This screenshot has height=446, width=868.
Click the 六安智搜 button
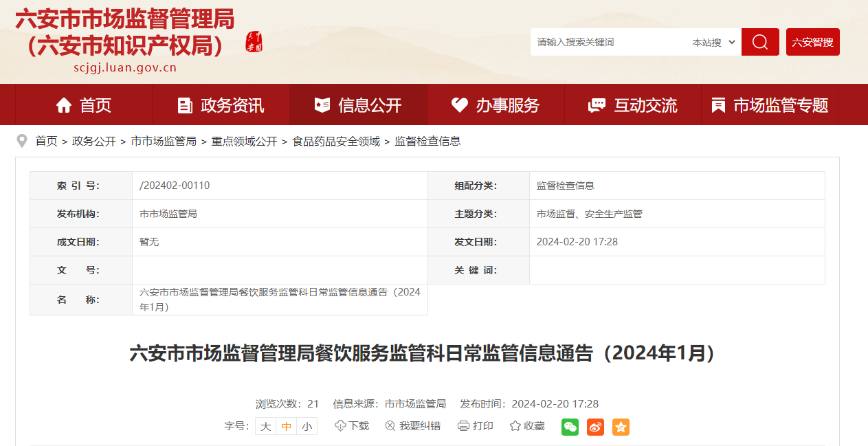(812, 42)
